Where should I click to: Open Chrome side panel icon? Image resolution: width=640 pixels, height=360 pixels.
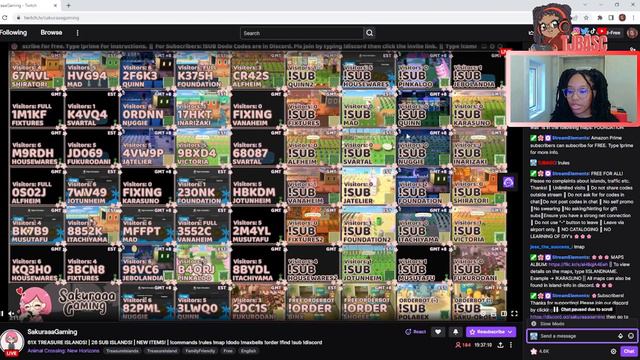click(x=611, y=18)
